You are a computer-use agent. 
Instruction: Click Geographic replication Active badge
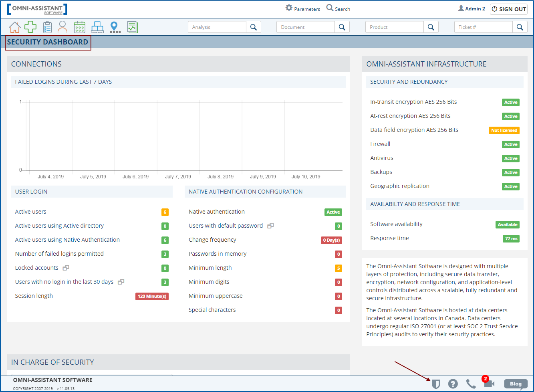tap(511, 186)
